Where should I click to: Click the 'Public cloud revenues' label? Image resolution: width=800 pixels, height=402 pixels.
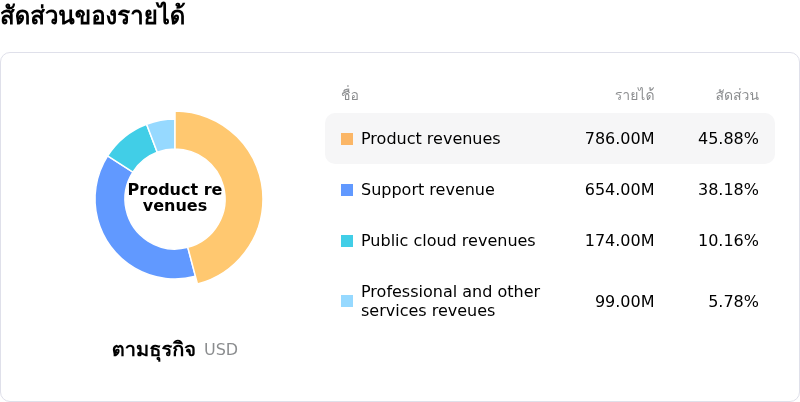tap(448, 241)
